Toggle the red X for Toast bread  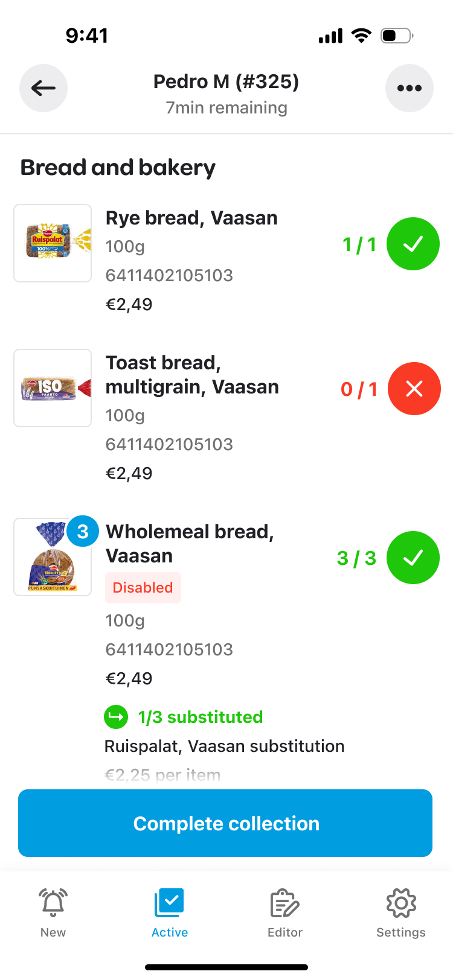pos(414,389)
